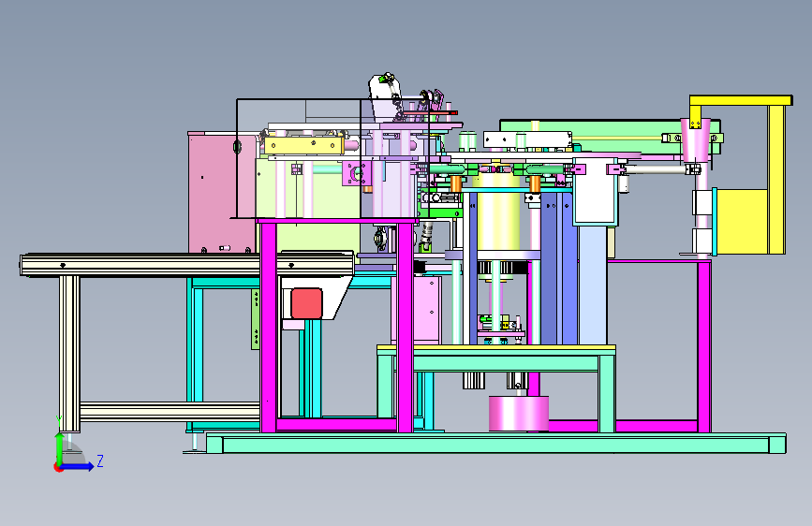Screen dimensions: 812x526
Task: Select the blue vertical column panel
Action: tap(558, 270)
